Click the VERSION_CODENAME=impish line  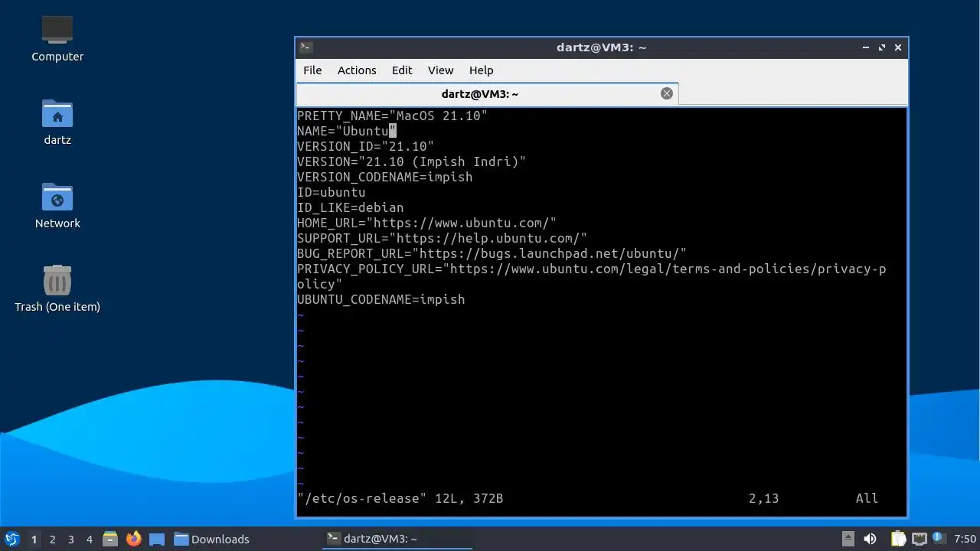pyautogui.click(x=384, y=177)
